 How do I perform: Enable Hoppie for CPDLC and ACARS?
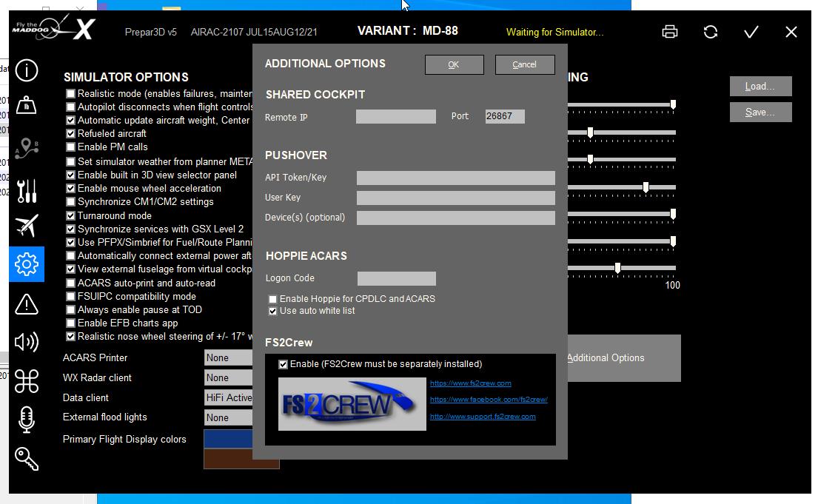273,299
